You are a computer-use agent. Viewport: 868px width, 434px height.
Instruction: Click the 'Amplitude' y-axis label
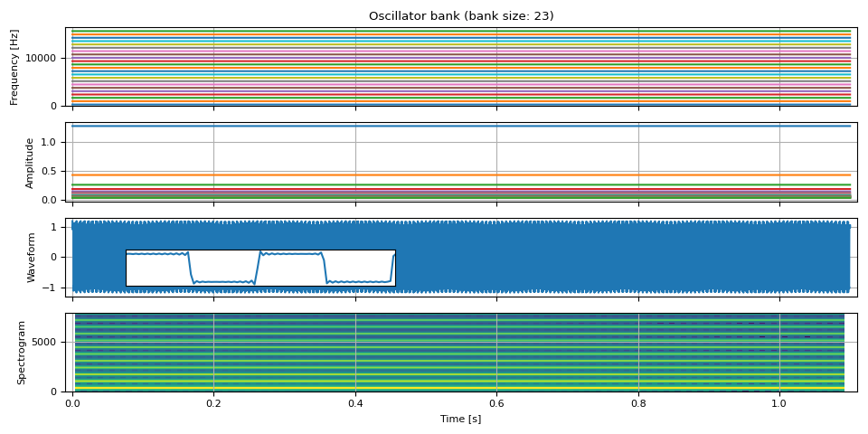29,163
